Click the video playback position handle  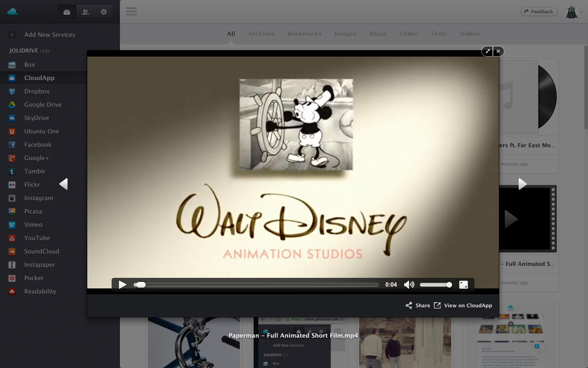pyautogui.click(x=141, y=285)
